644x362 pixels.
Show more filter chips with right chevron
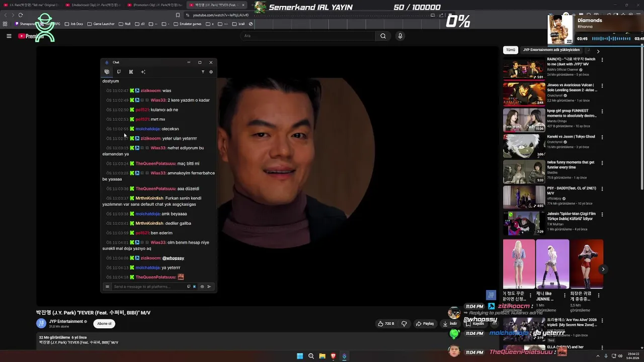598,51
